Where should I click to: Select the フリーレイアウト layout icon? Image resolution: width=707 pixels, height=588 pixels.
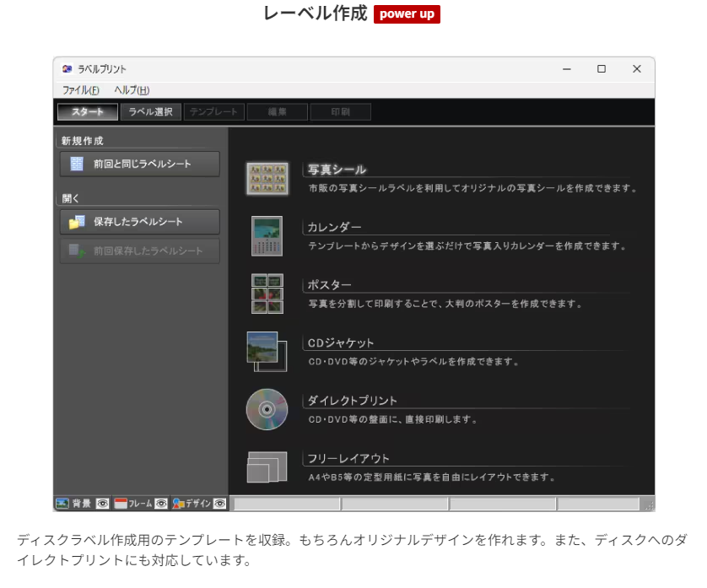(267, 467)
